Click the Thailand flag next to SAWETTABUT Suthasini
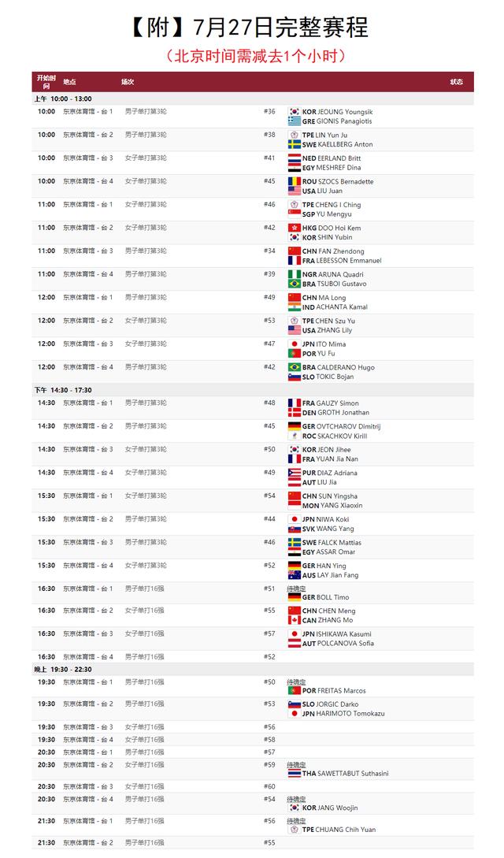The width and height of the screenshot is (504, 858). point(294,773)
